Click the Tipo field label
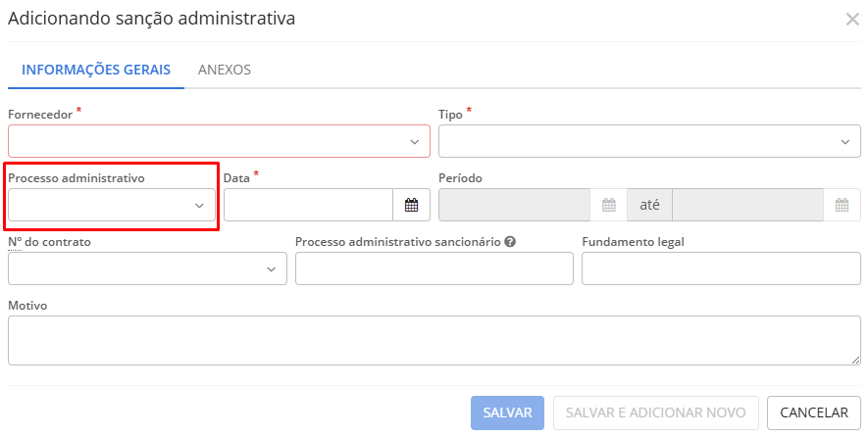This screenshot has width=868, height=436. 450,115
